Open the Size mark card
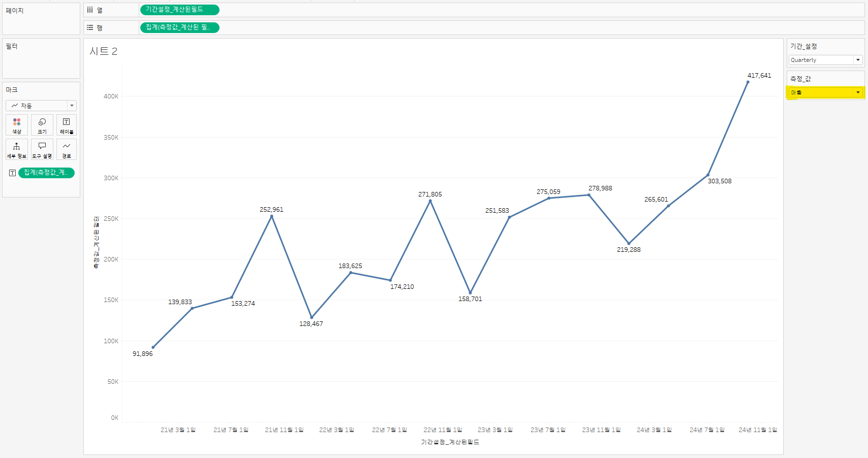The height and width of the screenshot is (458, 868). [x=42, y=125]
